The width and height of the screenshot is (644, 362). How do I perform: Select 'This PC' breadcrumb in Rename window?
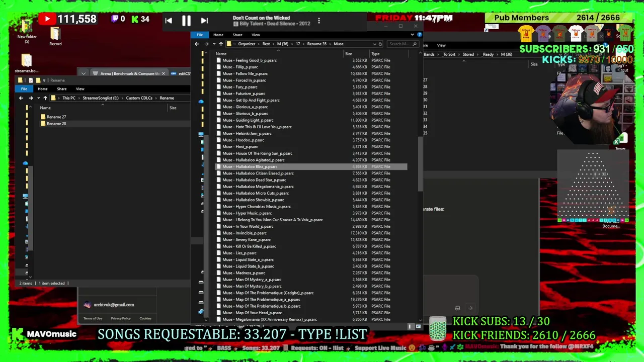(69, 98)
